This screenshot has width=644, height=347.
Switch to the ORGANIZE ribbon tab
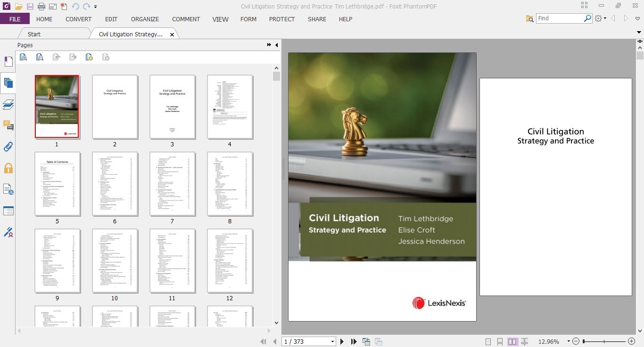click(145, 19)
